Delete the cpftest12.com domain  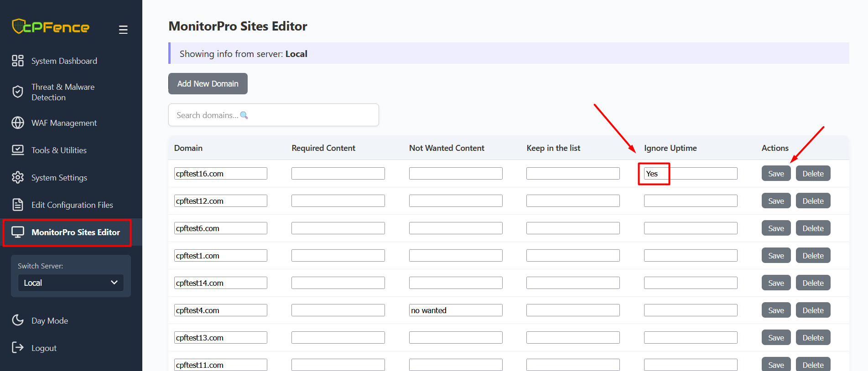click(x=812, y=201)
